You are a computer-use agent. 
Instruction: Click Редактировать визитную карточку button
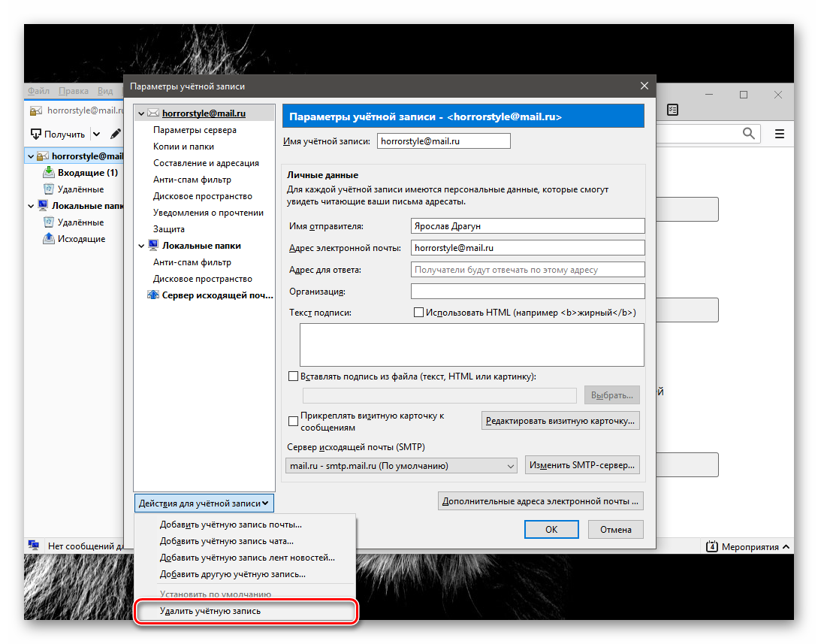(560, 421)
